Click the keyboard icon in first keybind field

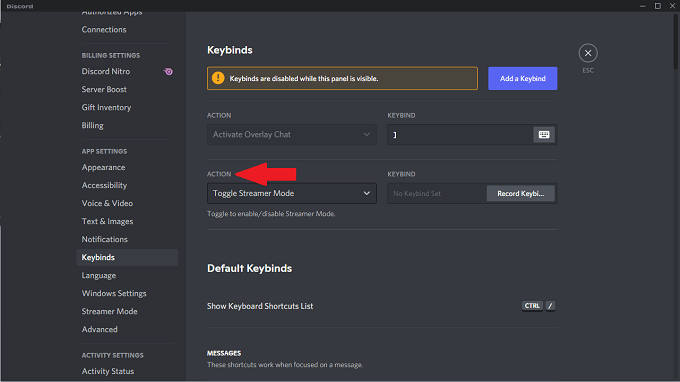pyautogui.click(x=544, y=134)
